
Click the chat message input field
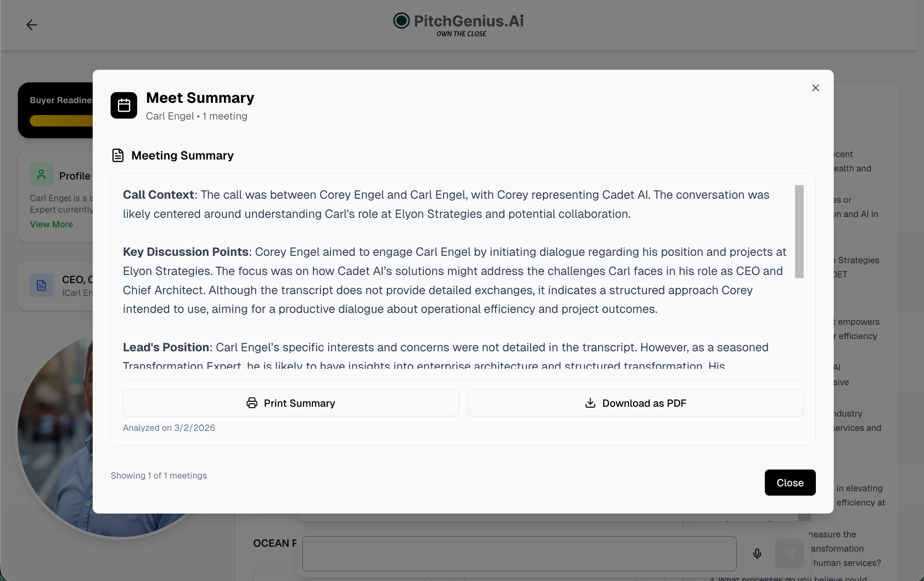519,554
